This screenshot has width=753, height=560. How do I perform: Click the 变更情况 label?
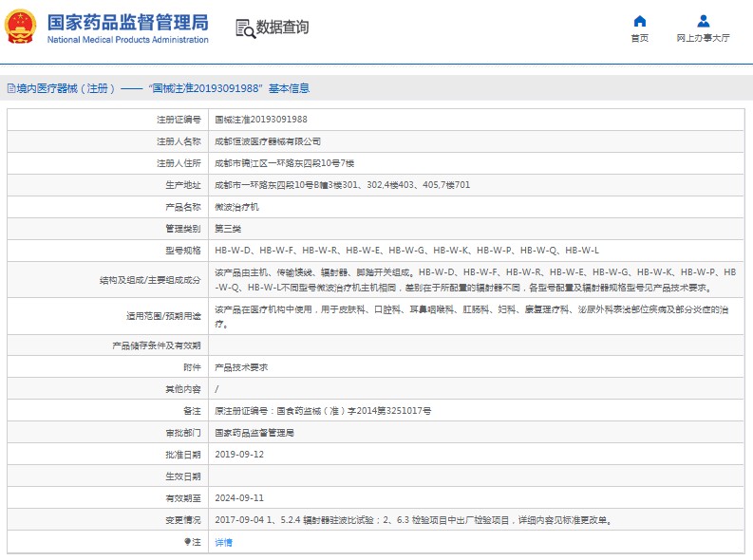point(183,520)
